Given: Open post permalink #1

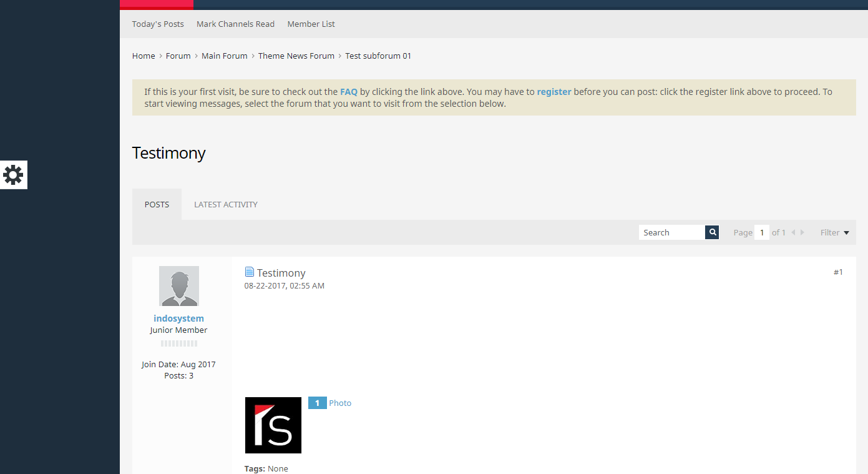Looking at the screenshot, I should [838, 272].
